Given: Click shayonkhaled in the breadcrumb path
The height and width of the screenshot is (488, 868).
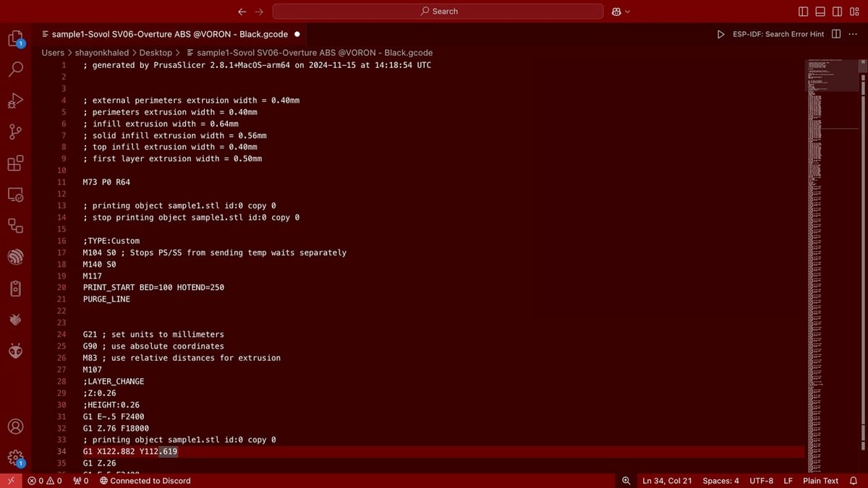Looking at the screenshot, I should coord(102,53).
